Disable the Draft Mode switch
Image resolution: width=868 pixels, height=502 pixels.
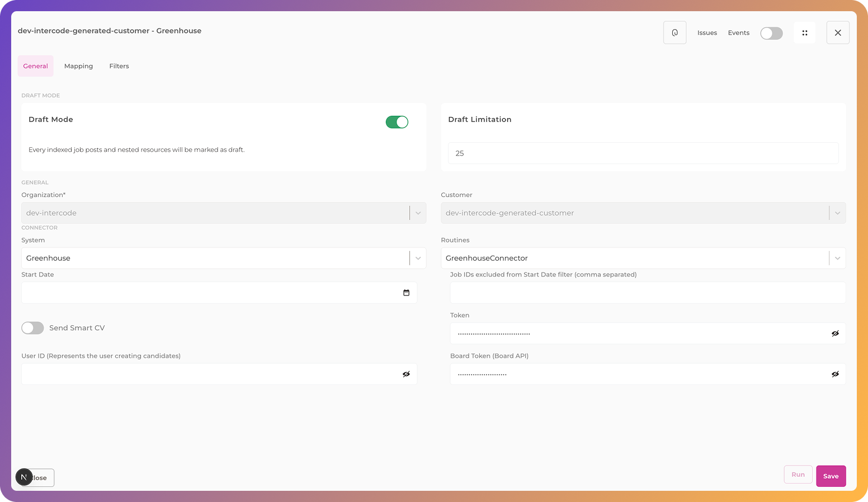(397, 122)
